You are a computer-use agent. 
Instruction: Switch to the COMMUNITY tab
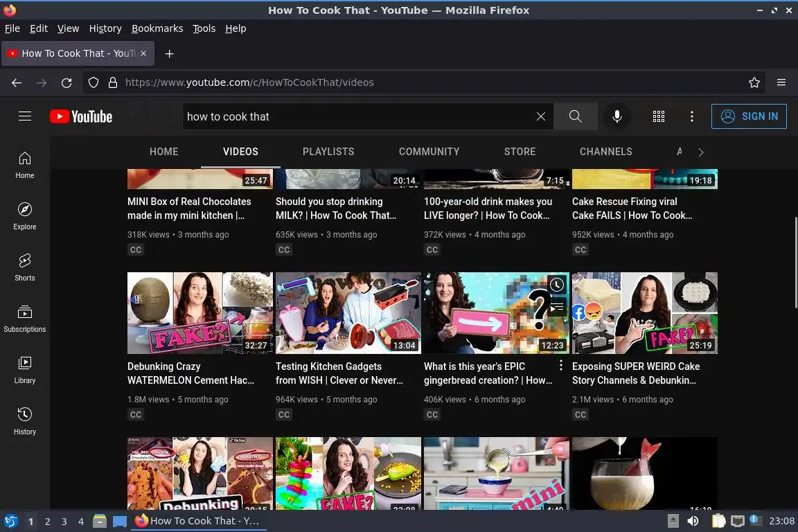[x=429, y=152]
